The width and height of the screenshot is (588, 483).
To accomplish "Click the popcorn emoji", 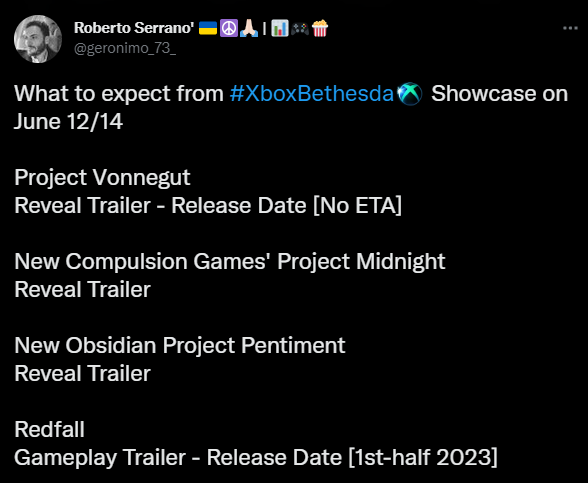I will [x=320, y=28].
